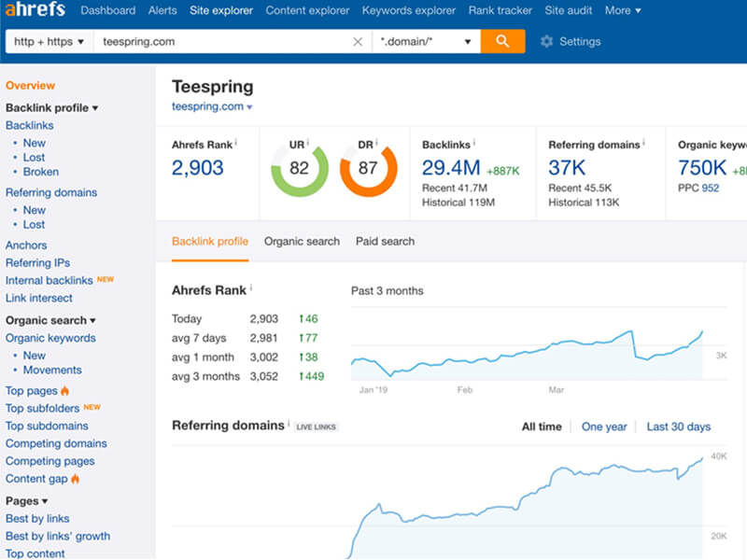Collapse the Pages sidebar section

click(27, 501)
